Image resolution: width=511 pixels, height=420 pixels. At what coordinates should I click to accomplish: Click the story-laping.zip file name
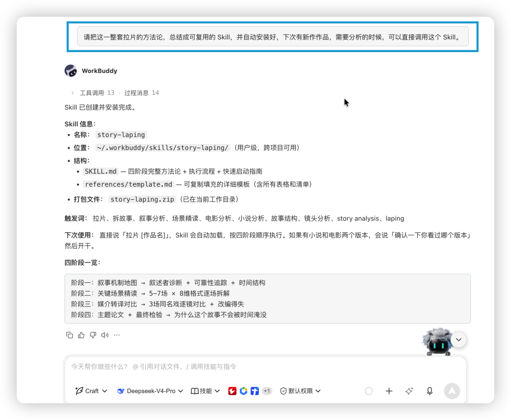pos(142,199)
